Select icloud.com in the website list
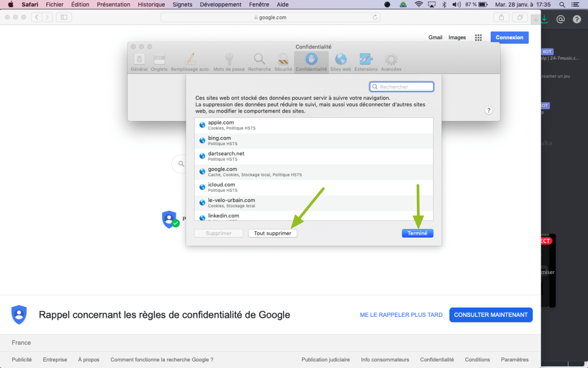The image size is (588, 368). 314,187
